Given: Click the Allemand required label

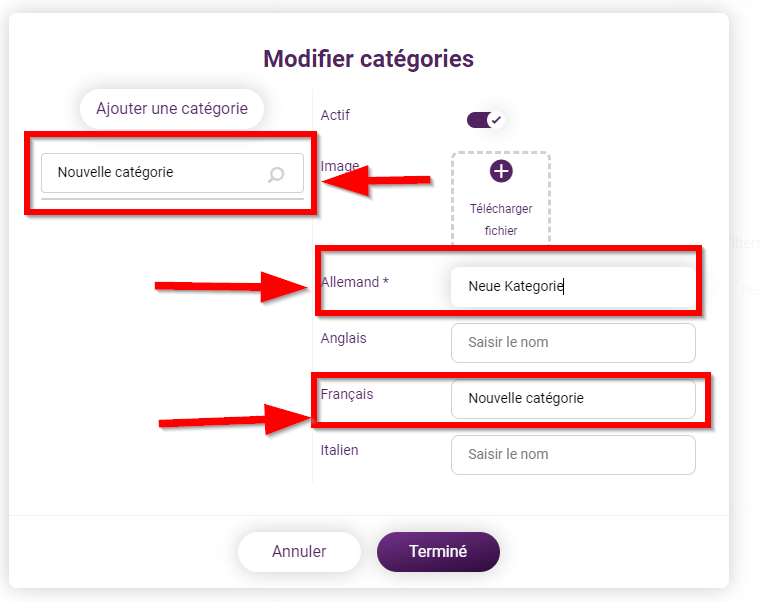Looking at the screenshot, I should [354, 282].
